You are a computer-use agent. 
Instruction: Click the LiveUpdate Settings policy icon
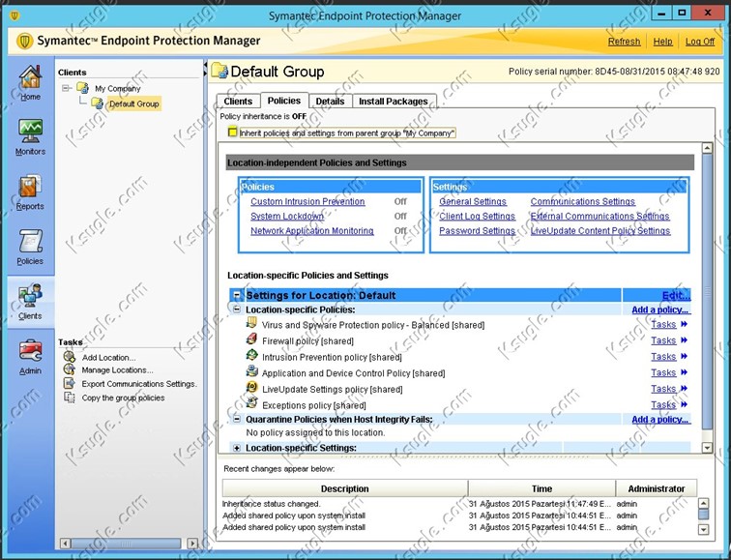click(251, 387)
